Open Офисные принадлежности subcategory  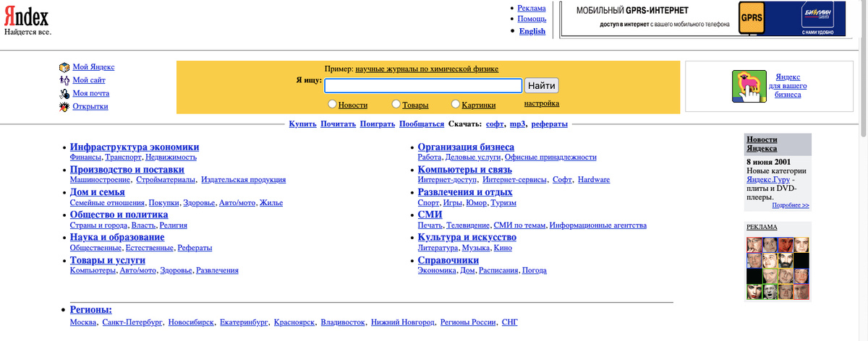tap(550, 157)
